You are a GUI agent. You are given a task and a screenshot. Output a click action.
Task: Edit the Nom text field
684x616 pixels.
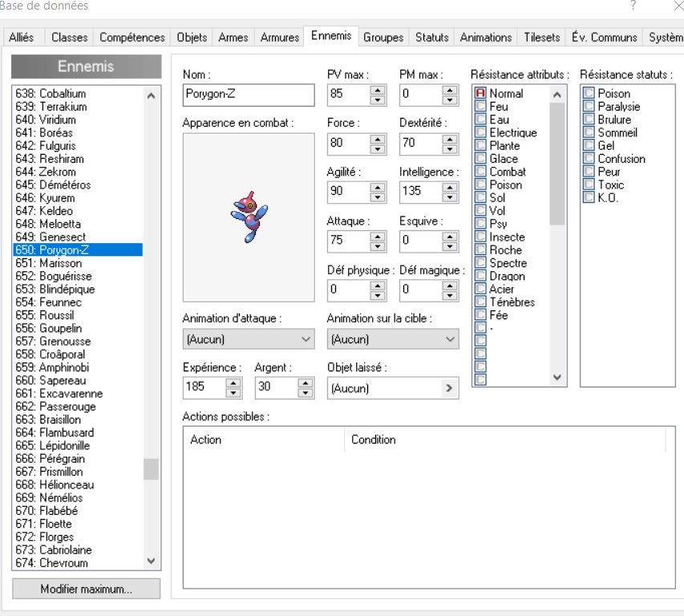pos(249,95)
